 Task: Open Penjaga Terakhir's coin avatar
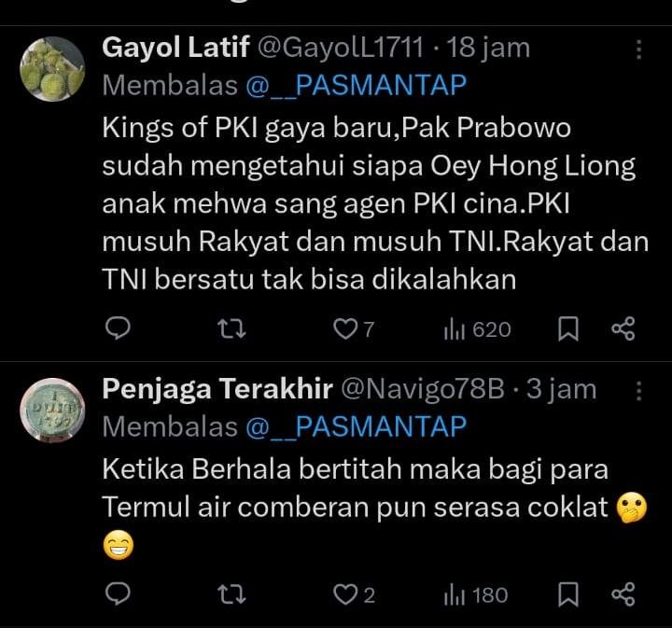click(x=52, y=410)
